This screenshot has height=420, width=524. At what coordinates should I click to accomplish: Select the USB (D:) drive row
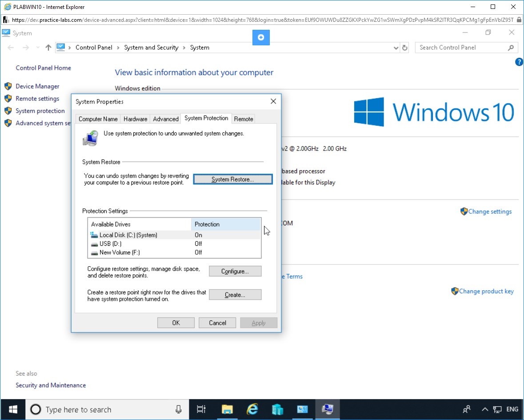click(174, 244)
